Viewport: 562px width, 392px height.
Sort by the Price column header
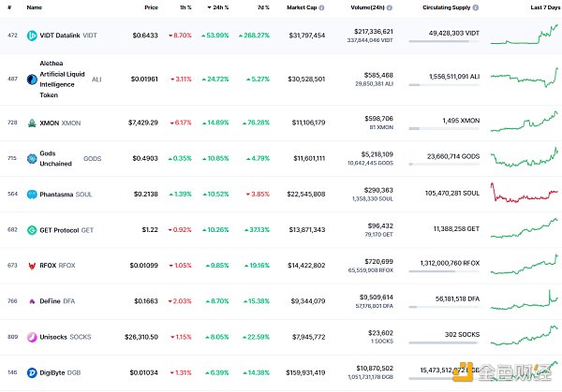[x=151, y=7]
